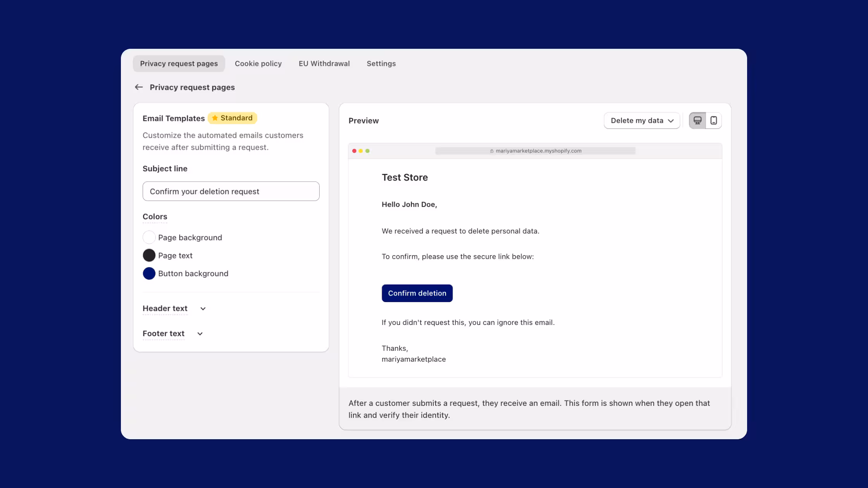Viewport: 868px width, 488px height.
Task: Switch preview to desktop view
Action: pyautogui.click(x=697, y=120)
